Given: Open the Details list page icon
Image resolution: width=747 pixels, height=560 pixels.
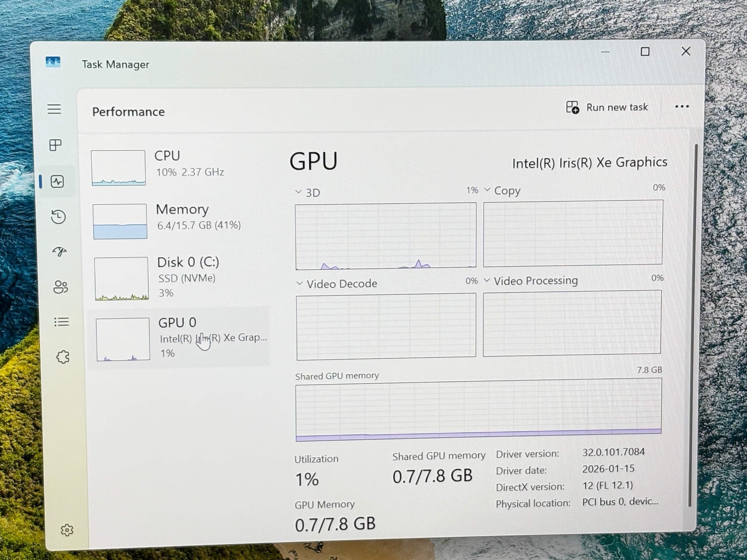Looking at the screenshot, I should click(x=62, y=322).
